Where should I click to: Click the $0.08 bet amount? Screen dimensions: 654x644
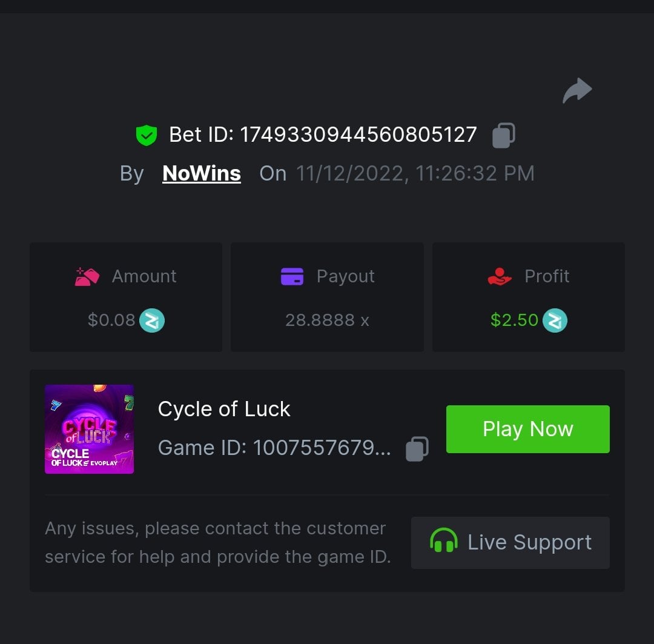click(x=111, y=320)
